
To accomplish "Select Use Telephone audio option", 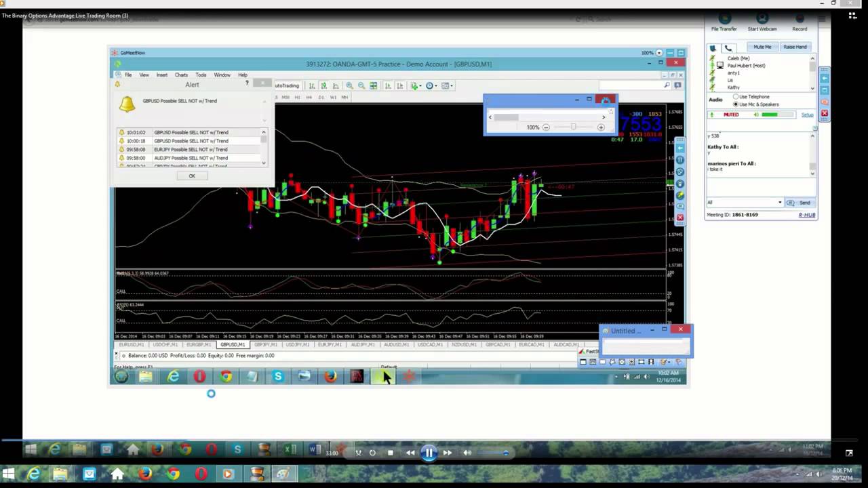I will point(736,97).
